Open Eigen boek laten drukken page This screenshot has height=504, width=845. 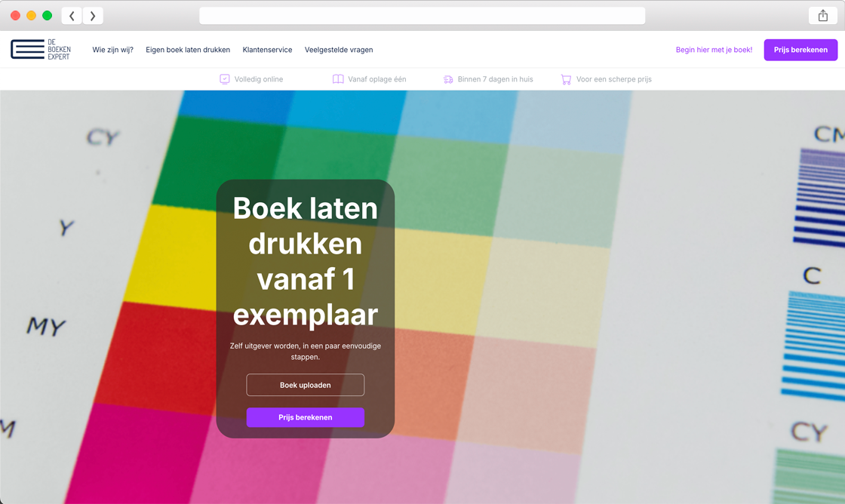pos(188,50)
